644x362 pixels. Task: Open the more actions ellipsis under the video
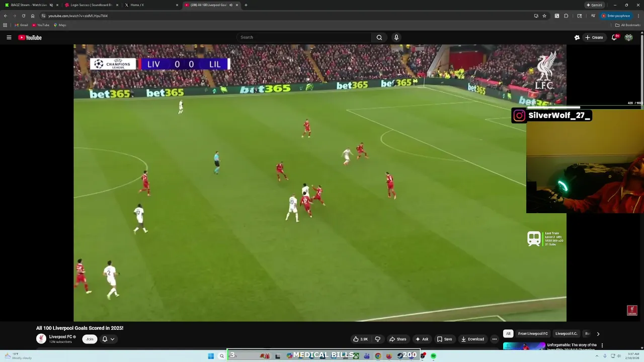coord(494,339)
